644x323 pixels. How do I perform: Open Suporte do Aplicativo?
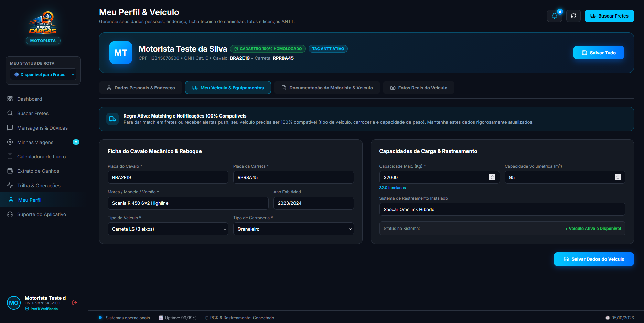(x=44, y=214)
